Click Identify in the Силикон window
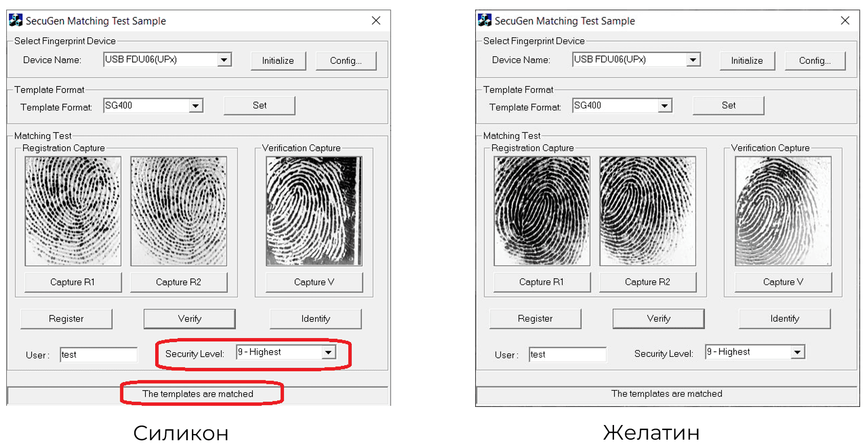The height and width of the screenshot is (447, 868). pos(315,319)
